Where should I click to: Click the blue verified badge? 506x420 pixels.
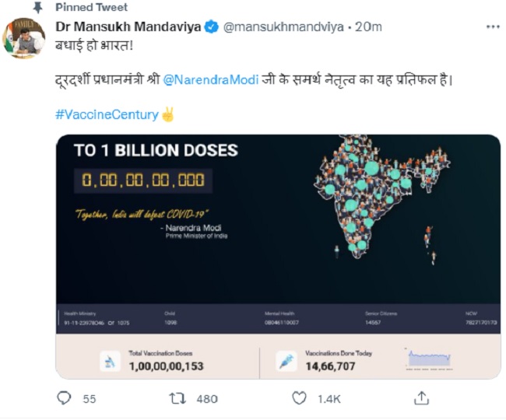pyautogui.click(x=212, y=26)
